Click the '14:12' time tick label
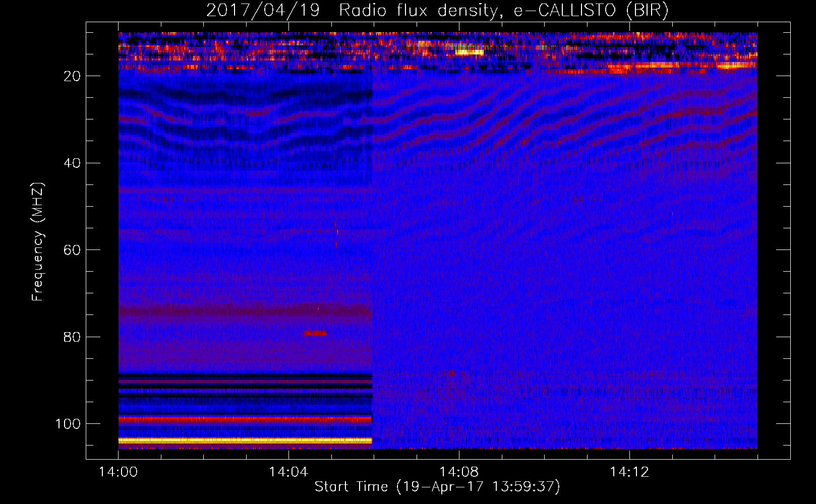This screenshot has height=504, width=816. coord(629,472)
